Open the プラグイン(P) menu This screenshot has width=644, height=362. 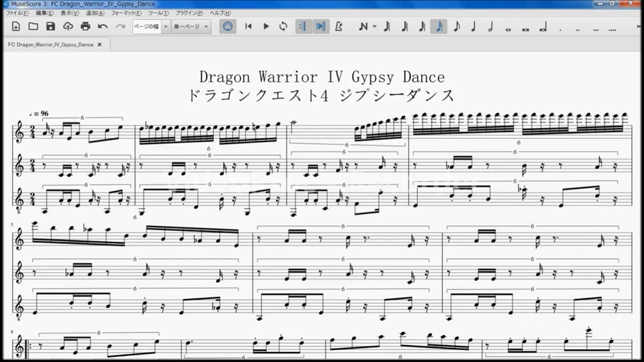point(189,13)
